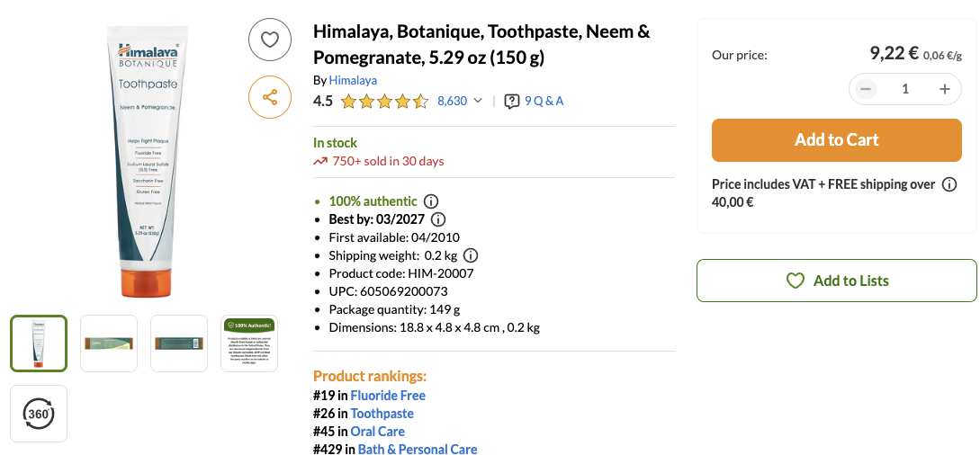Open Bath & Personal Care category link
Image resolution: width=980 pixels, height=455 pixels.
tap(418, 449)
